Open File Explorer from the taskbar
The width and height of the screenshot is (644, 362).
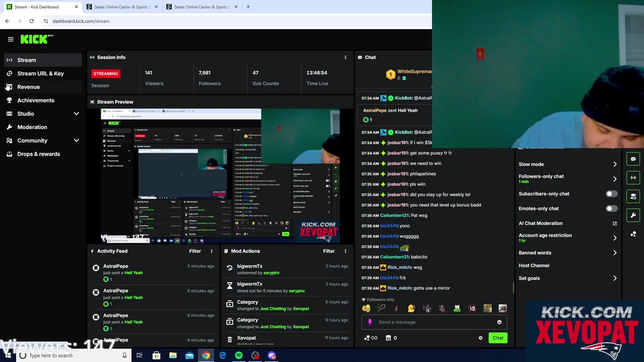coord(173,355)
